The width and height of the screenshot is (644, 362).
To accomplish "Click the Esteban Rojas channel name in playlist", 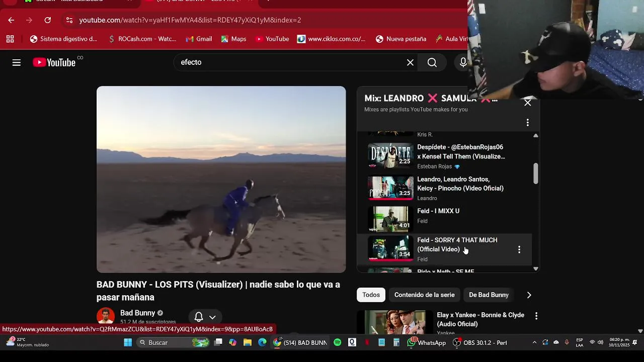I will 434,166.
